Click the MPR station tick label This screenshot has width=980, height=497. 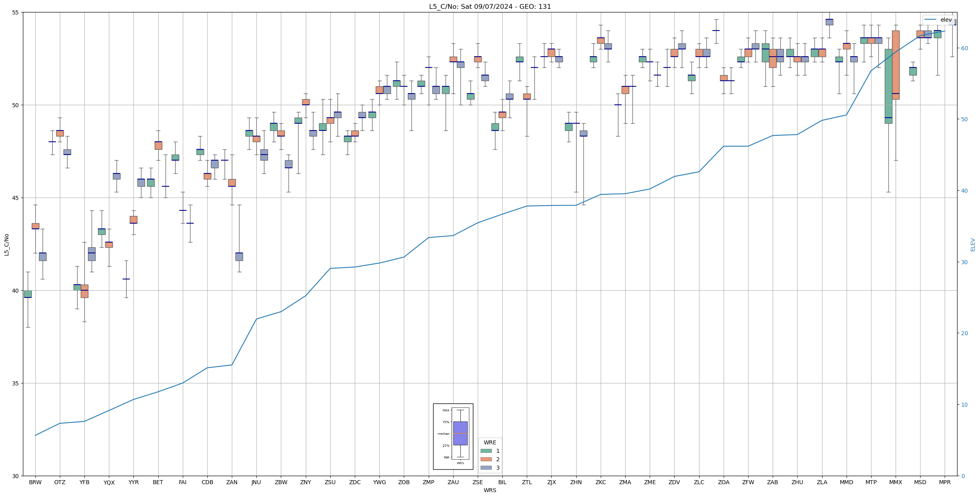tap(945, 483)
